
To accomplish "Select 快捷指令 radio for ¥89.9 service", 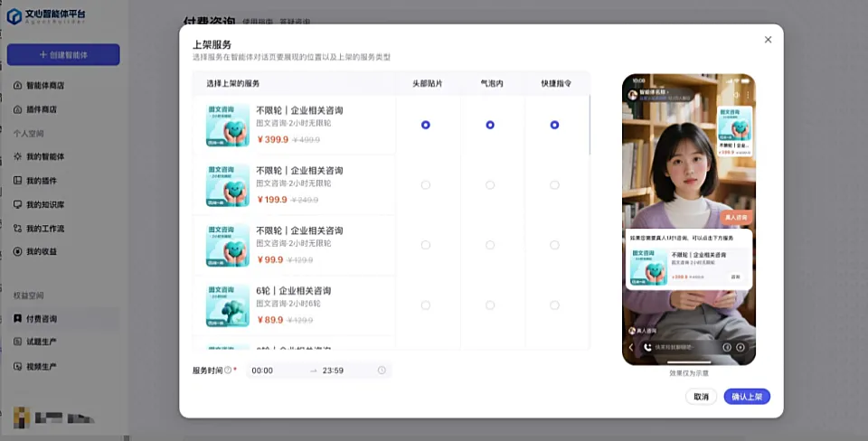I will (x=554, y=305).
